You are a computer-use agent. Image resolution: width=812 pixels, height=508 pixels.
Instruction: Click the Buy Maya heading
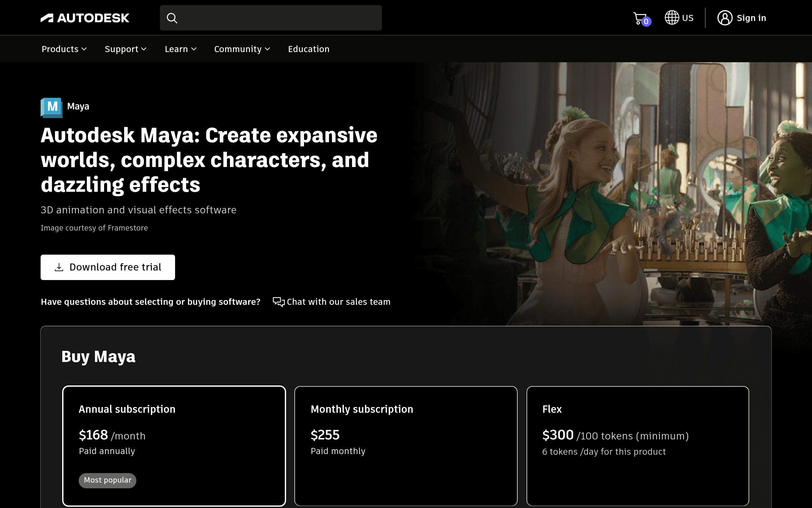pyautogui.click(x=98, y=357)
